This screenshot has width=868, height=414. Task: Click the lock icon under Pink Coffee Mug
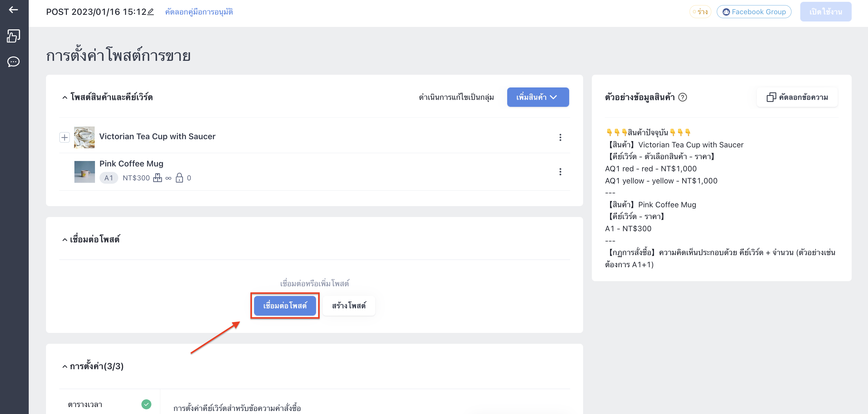179,178
